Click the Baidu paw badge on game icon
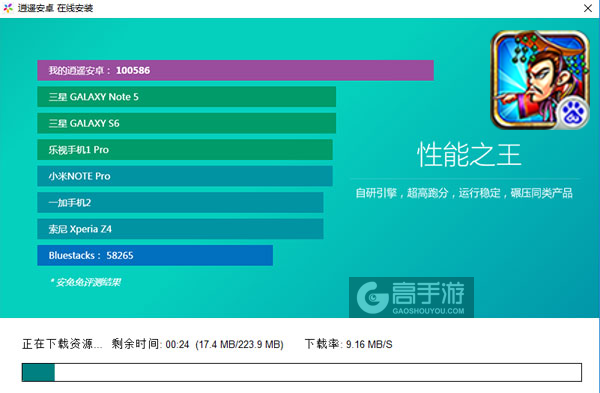Image resolution: width=600 pixels, height=393 pixels. (572, 113)
